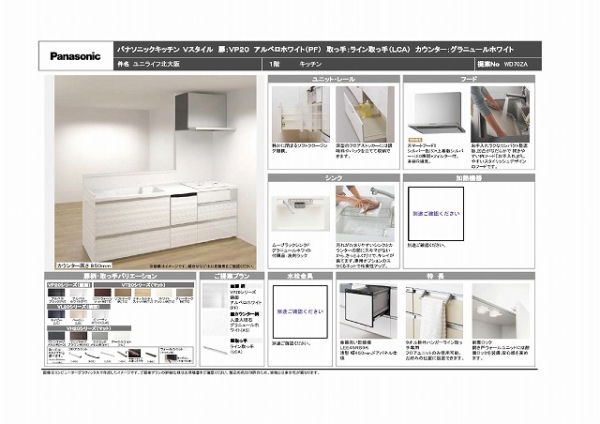Pick the Alvero White swatch beside the black one

pyautogui.click(x=78, y=293)
